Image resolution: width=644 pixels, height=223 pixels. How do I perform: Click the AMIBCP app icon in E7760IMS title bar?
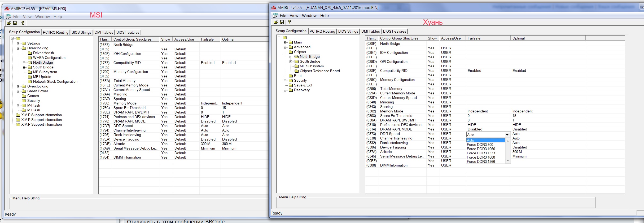click(x=7, y=8)
